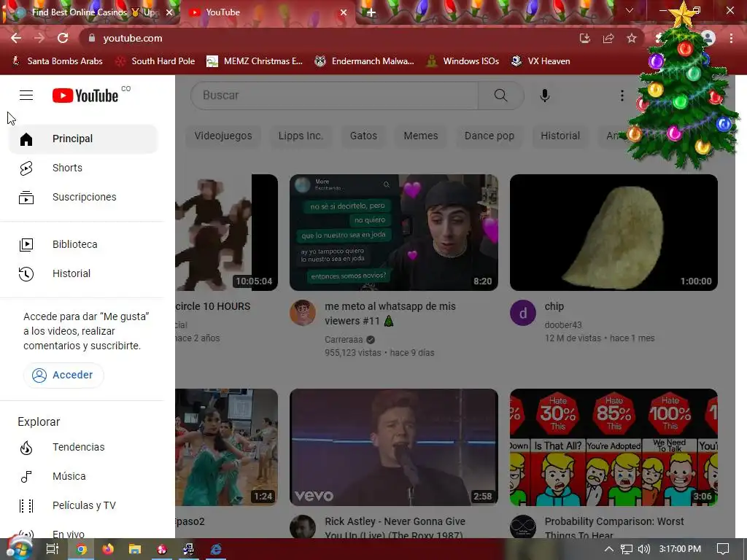Click Probability Comparison channel avatar

tap(522, 527)
